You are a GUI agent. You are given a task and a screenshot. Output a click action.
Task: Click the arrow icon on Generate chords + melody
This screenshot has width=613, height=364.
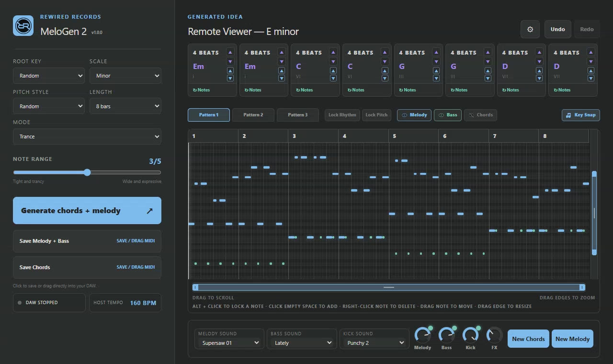[149, 211]
